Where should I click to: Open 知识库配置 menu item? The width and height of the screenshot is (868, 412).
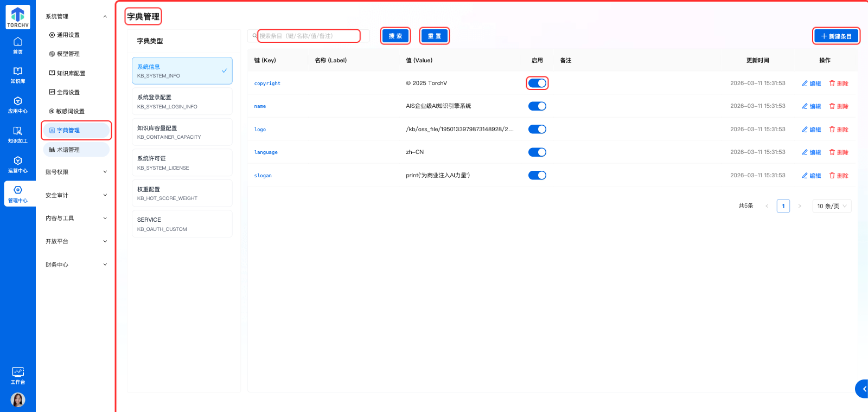76,73
